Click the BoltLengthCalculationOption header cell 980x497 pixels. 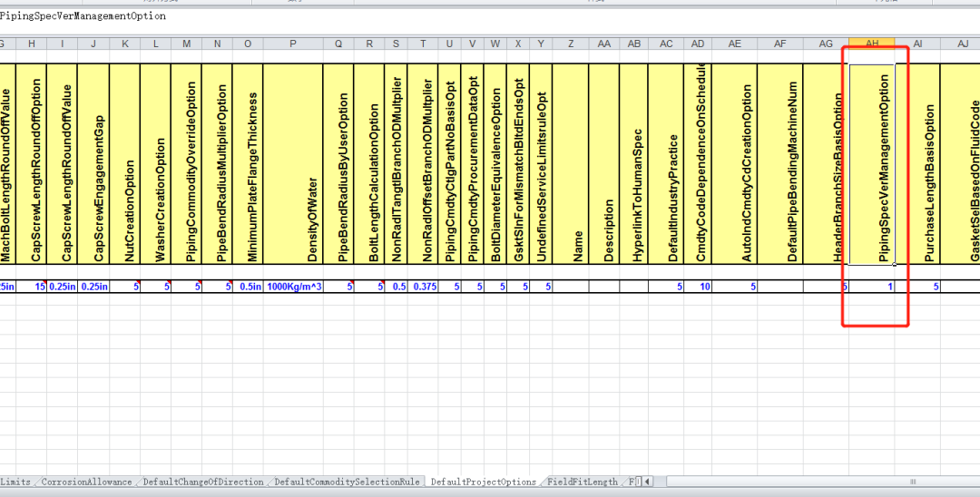pos(368,163)
